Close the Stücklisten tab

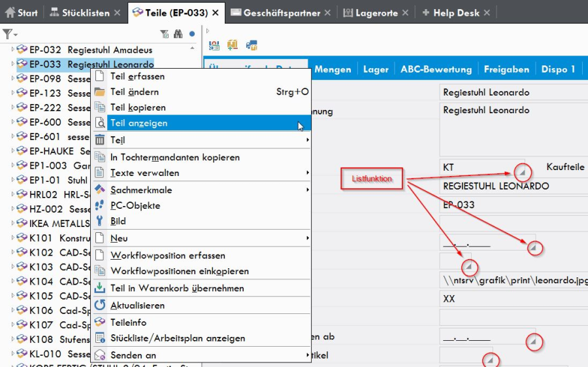(118, 13)
